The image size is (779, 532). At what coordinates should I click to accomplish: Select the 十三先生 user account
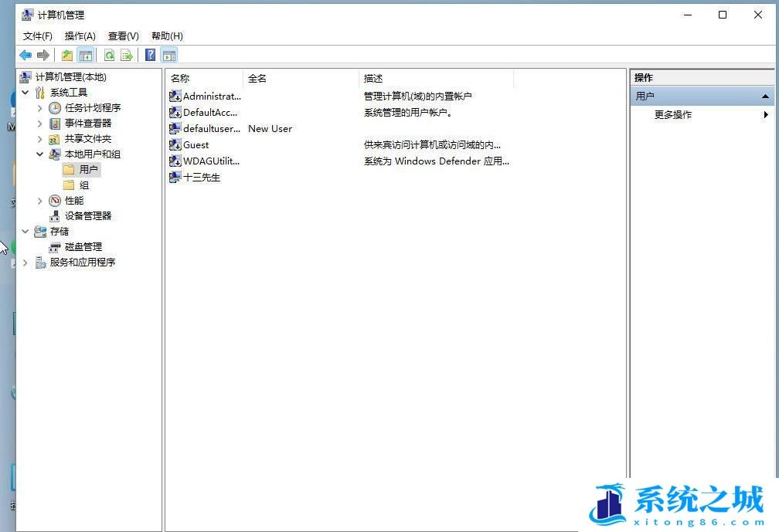point(201,178)
